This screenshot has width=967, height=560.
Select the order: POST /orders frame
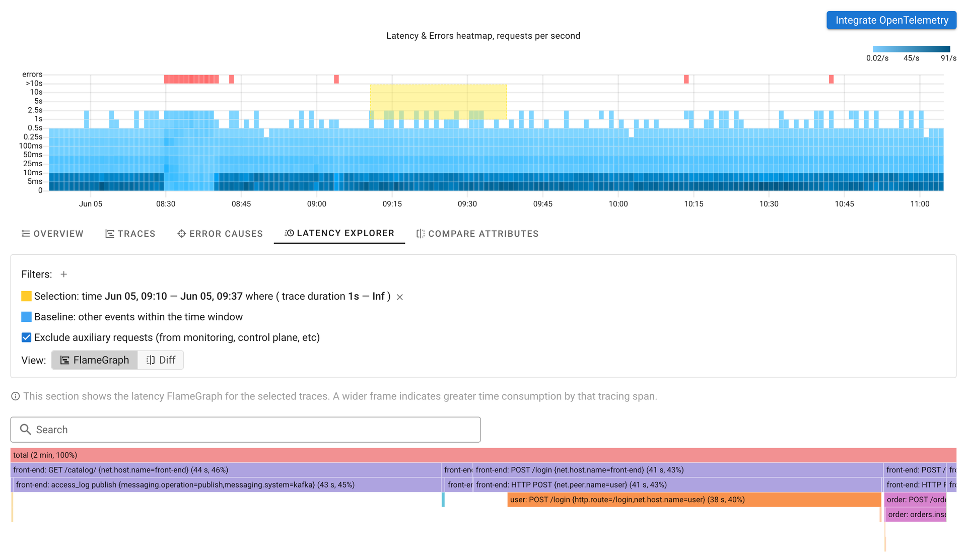[916, 500]
